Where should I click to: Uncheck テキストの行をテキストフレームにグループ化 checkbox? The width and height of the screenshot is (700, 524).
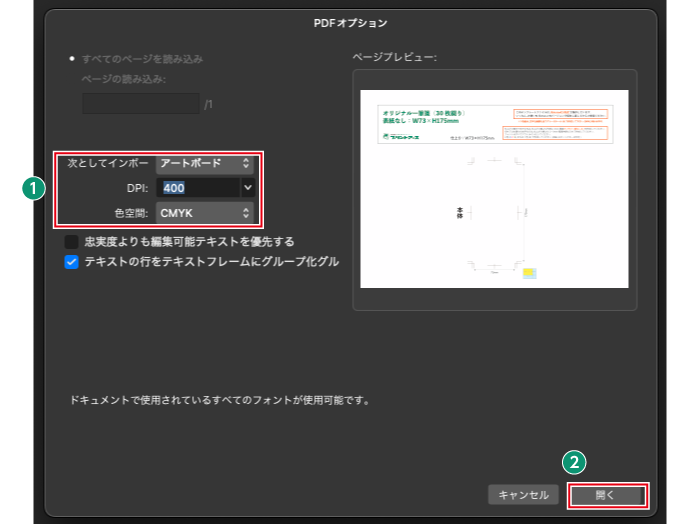coord(72,262)
